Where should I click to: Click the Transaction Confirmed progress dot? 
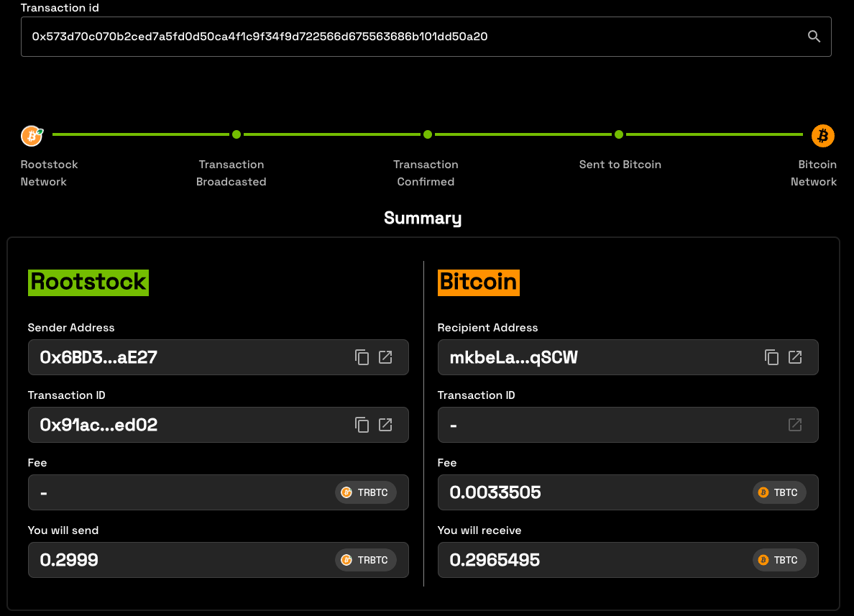(x=427, y=134)
